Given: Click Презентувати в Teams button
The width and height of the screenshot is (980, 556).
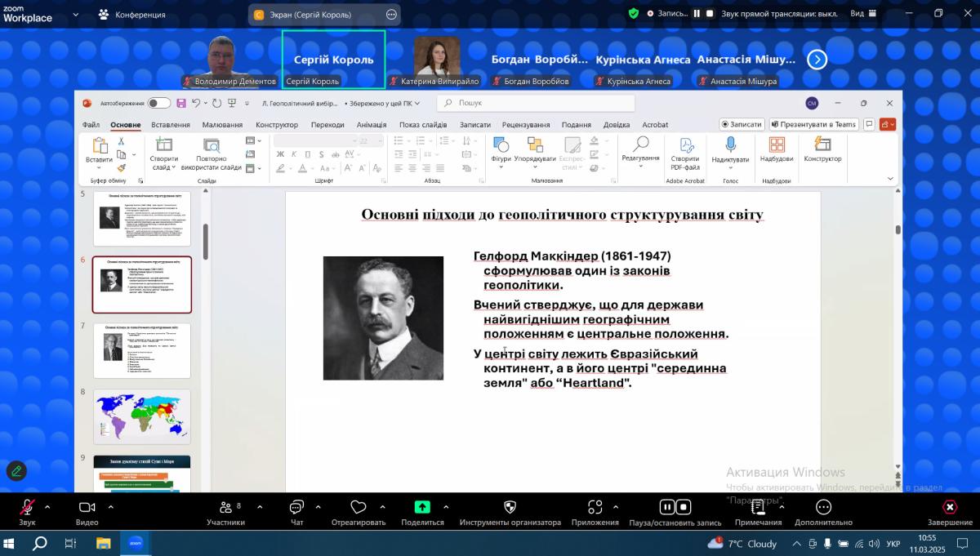Looking at the screenshot, I should tap(813, 125).
